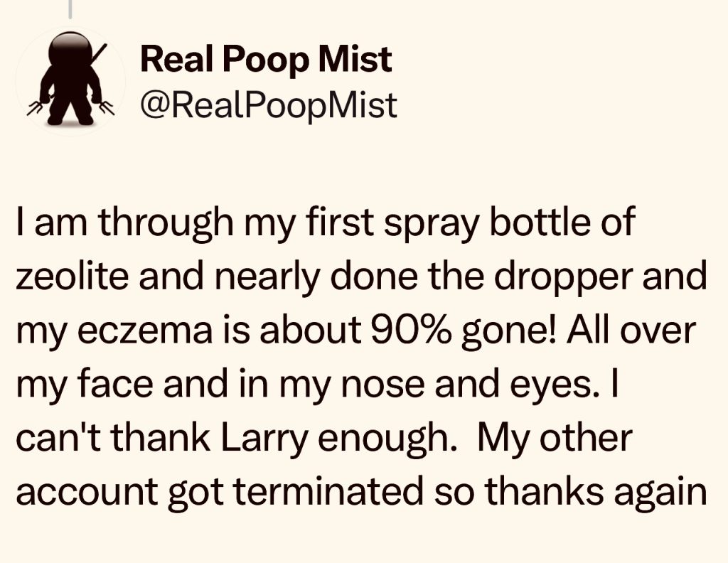Open the Real Poop Mist display name

(266, 59)
